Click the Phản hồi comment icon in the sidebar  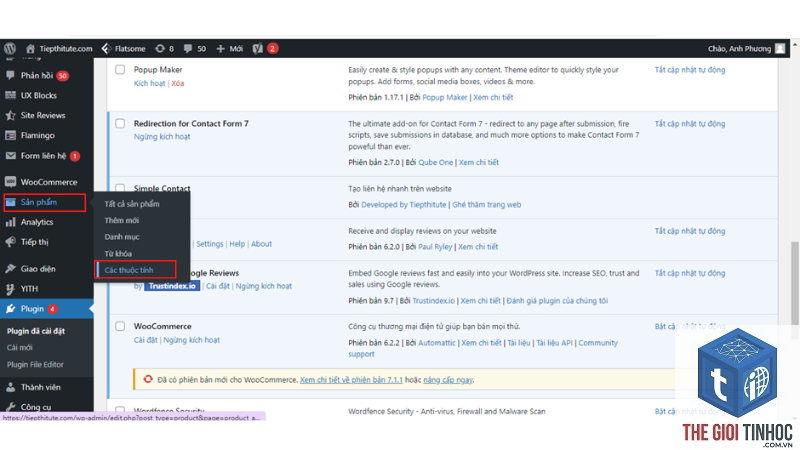[10, 76]
